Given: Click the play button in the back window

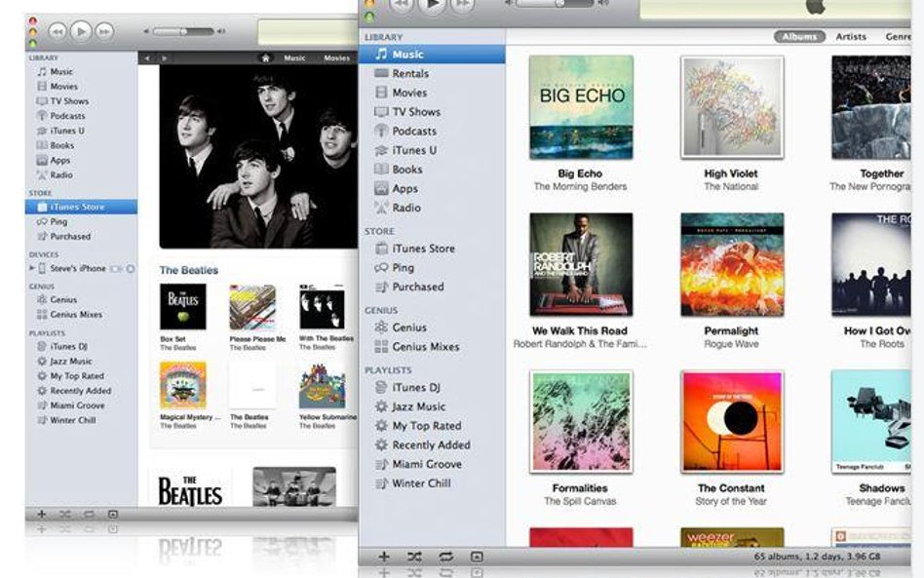Looking at the screenshot, I should (81, 31).
